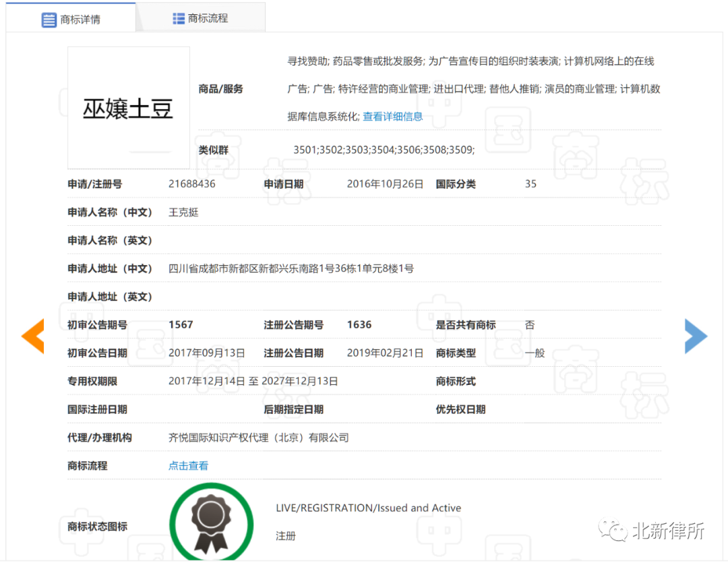728x563 pixels.
Task: Click the orange left navigation arrow
Action: (x=32, y=336)
